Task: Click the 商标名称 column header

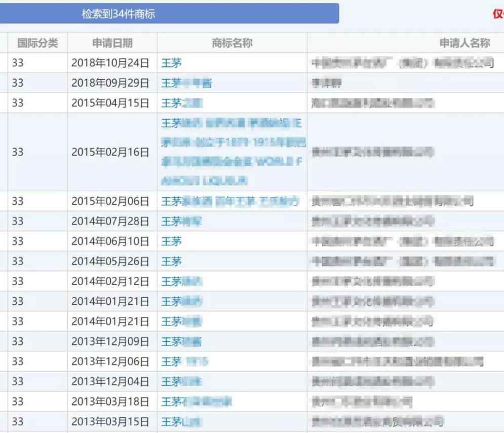Action: click(x=232, y=43)
